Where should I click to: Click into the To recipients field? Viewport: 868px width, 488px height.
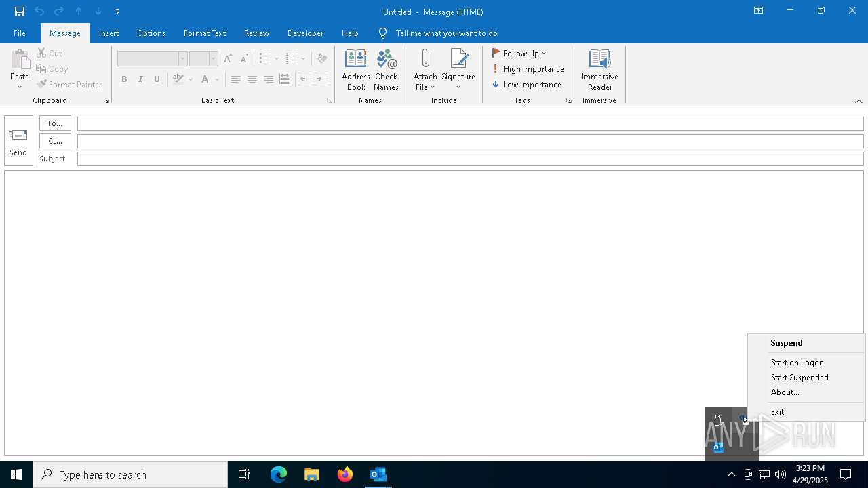[x=470, y=123]
